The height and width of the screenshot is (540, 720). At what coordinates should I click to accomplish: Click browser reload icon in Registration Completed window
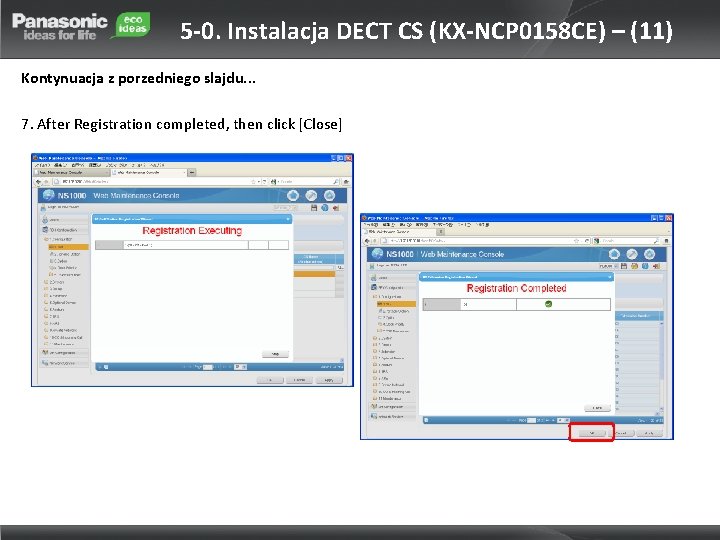(587, 241)
